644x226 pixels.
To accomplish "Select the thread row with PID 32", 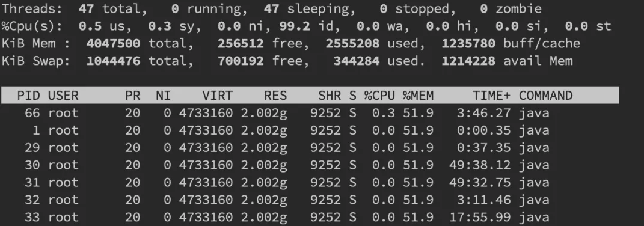I will point(310,200).
